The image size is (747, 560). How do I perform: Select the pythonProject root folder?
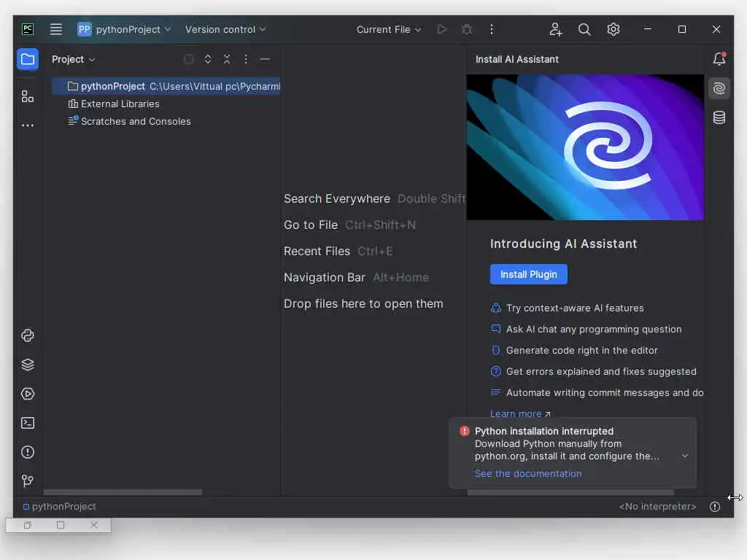tap(166, 86)
